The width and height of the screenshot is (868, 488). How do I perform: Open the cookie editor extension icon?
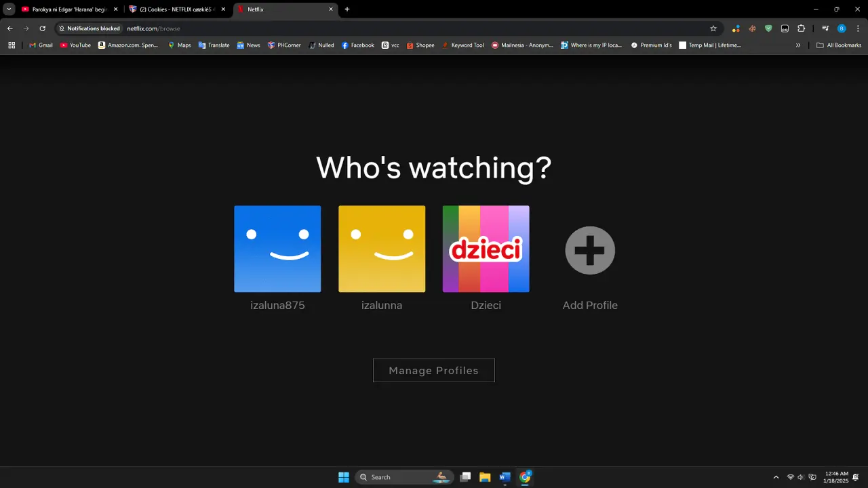coord(752,28)
